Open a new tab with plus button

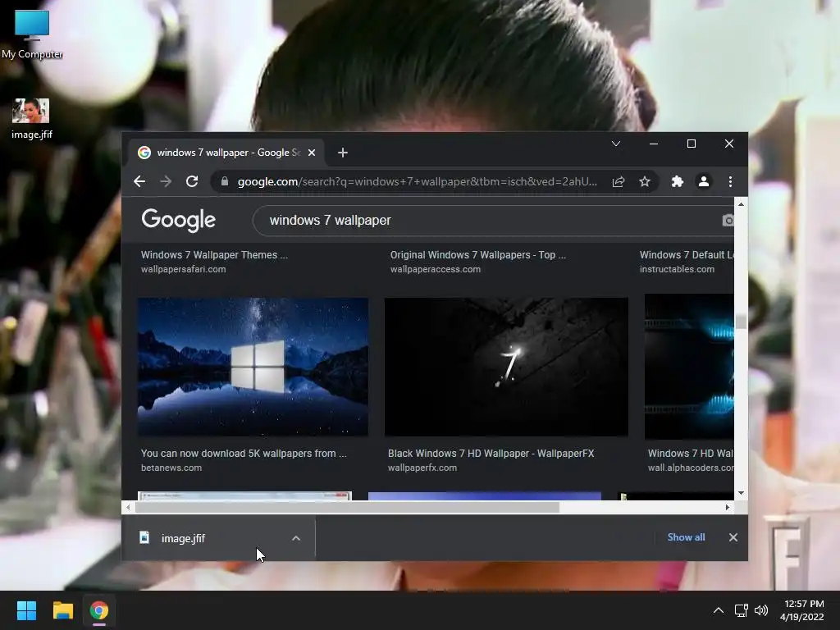[343, 153]
